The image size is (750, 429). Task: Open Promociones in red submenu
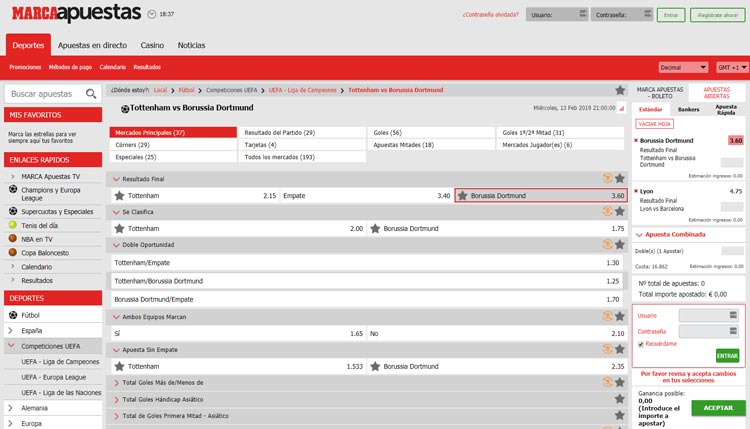tap(25, 67)
